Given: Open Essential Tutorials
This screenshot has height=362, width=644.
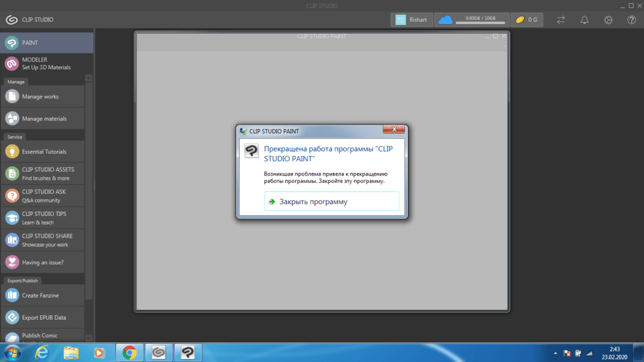Looking at the screenshot, I should [43, 152].
